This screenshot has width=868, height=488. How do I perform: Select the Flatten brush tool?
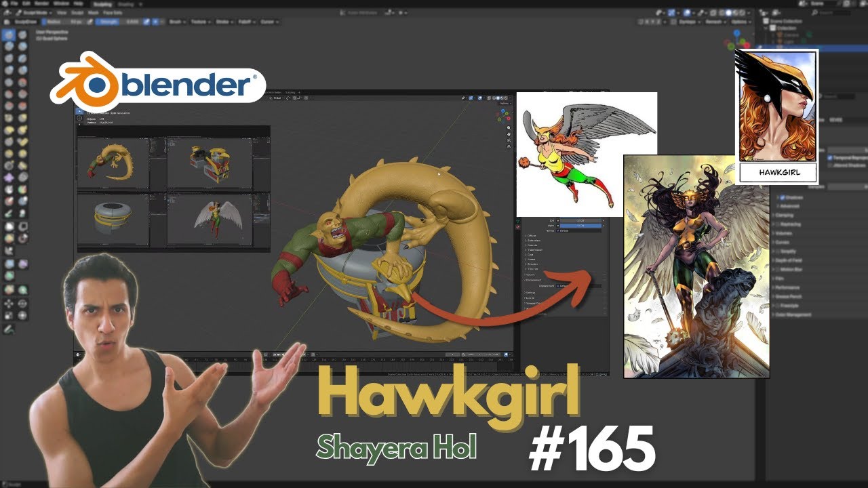[9, 94]
